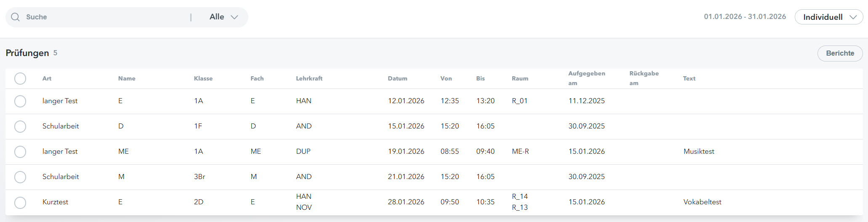Open the Alle filter dropdown
Image resolution: width=868 pixels, height=222 pixels.
[x=224, y=17]
